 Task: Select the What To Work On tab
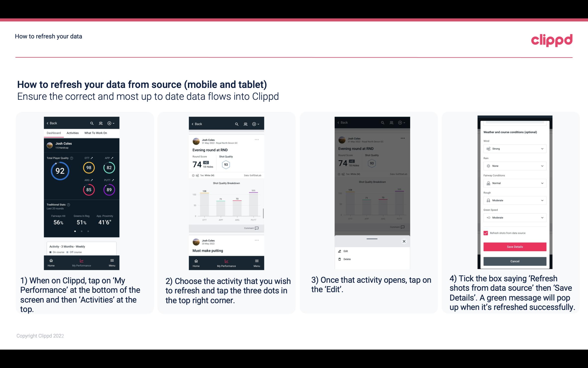pyautogui.click(x=95, y=133)
